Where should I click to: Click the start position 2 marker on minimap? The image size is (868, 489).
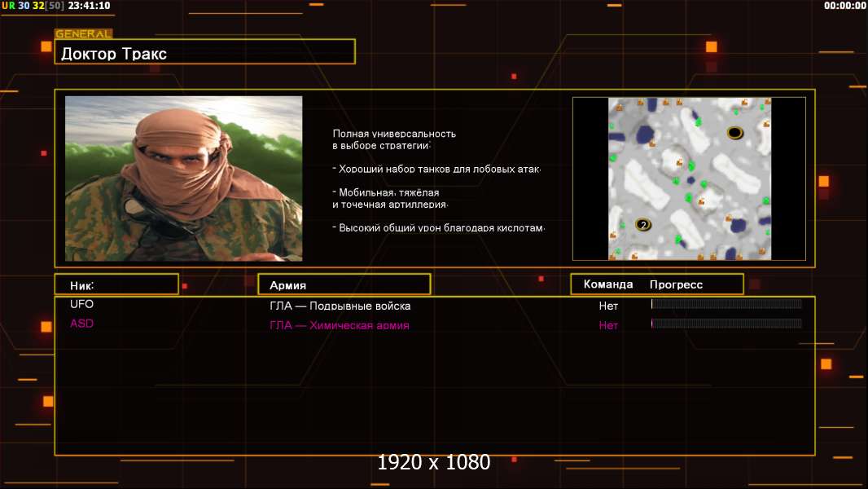tap(642, 224)
